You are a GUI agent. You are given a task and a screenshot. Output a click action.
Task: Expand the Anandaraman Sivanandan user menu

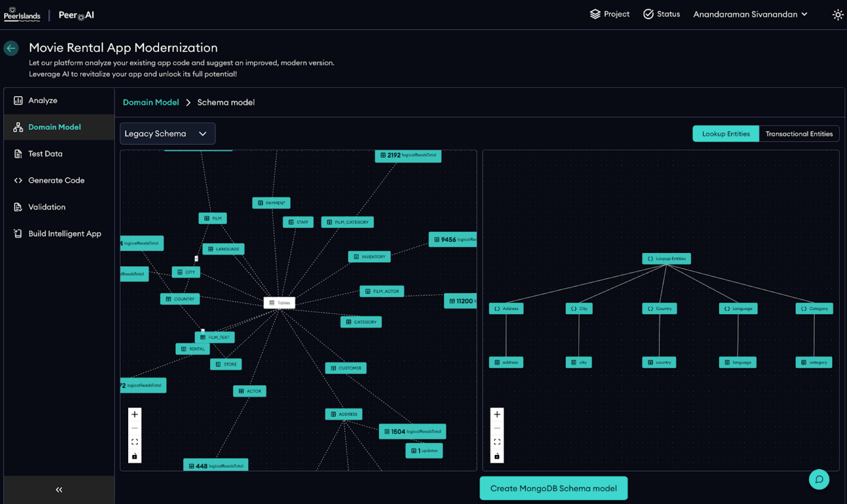click(750, 14)
